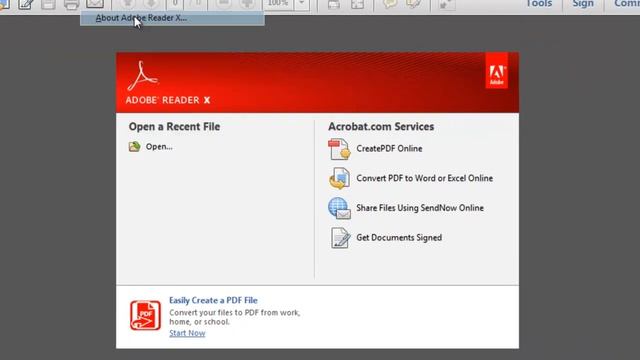The height and width of the screenshot is (360, 640).
Task: Click the globe SendNow icon
Action: (339, 208)
